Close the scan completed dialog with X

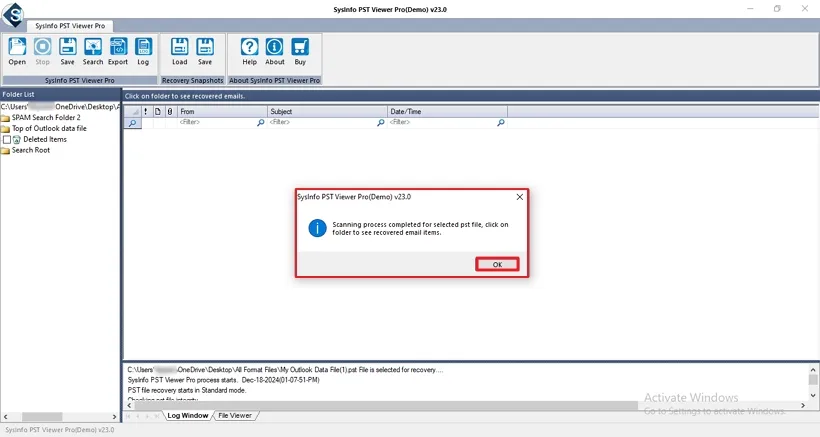[519, 197]
